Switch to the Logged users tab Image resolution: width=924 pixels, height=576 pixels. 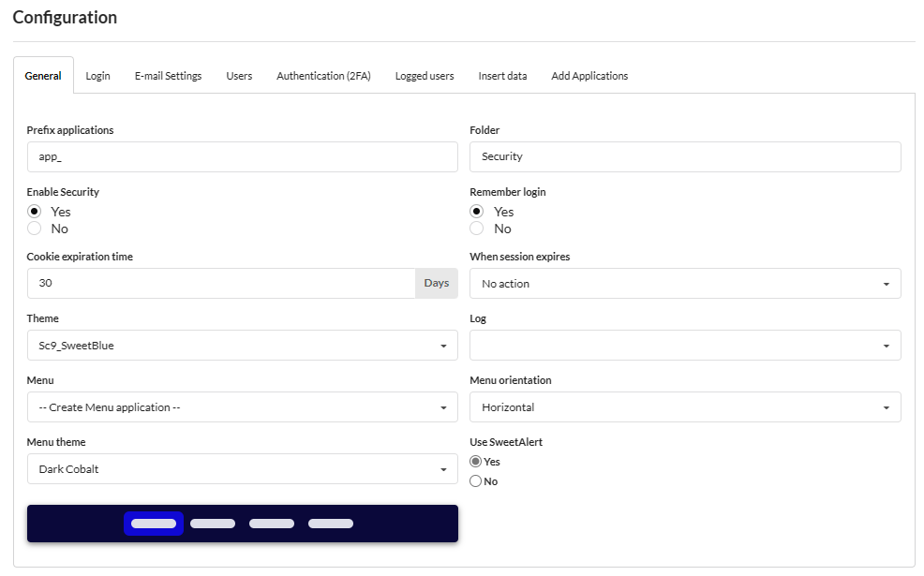coord(424,76)
